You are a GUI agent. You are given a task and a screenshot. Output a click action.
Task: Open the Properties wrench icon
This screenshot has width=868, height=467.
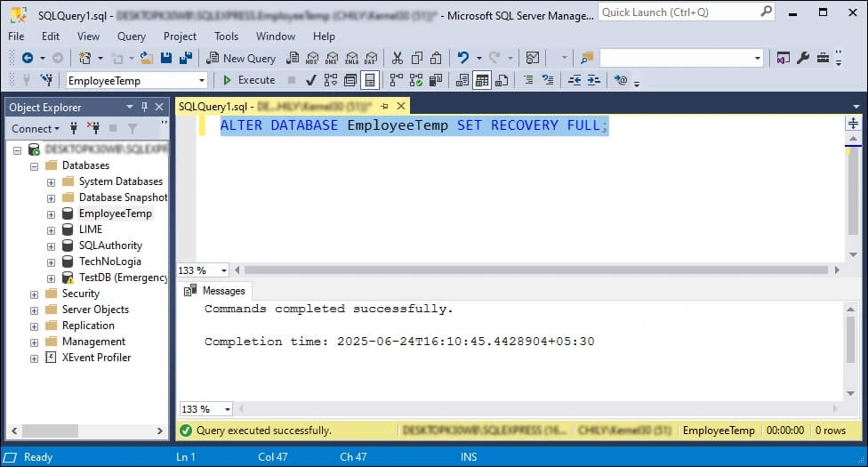[803, 58]
